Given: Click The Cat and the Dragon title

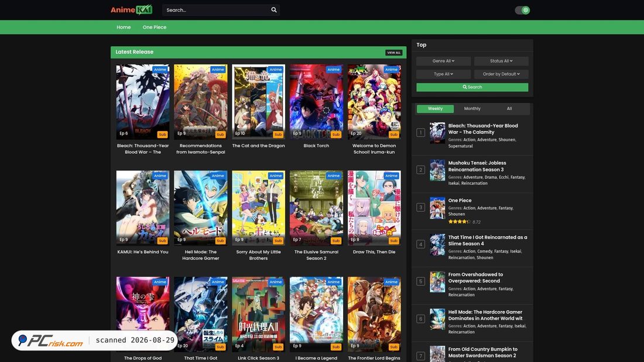Looking at the screenshot, I should tap(258, 146).
